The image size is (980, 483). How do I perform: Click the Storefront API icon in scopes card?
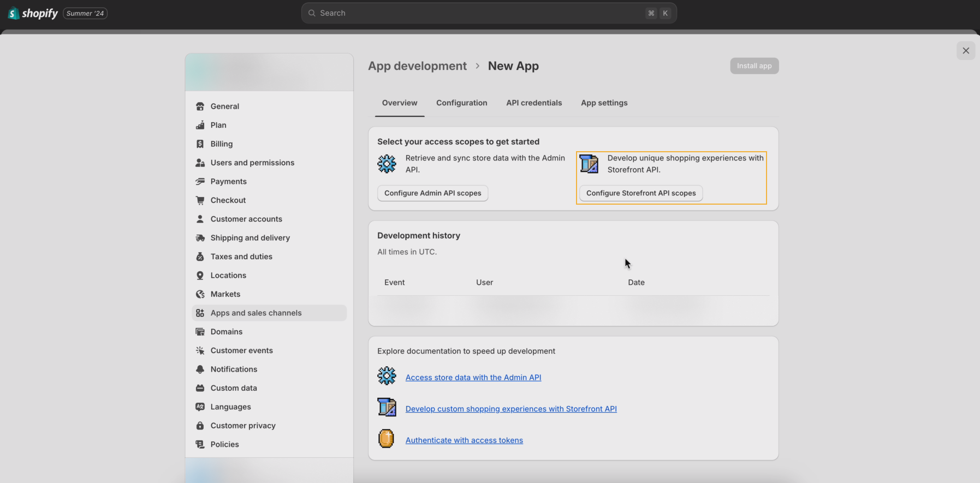589,164
